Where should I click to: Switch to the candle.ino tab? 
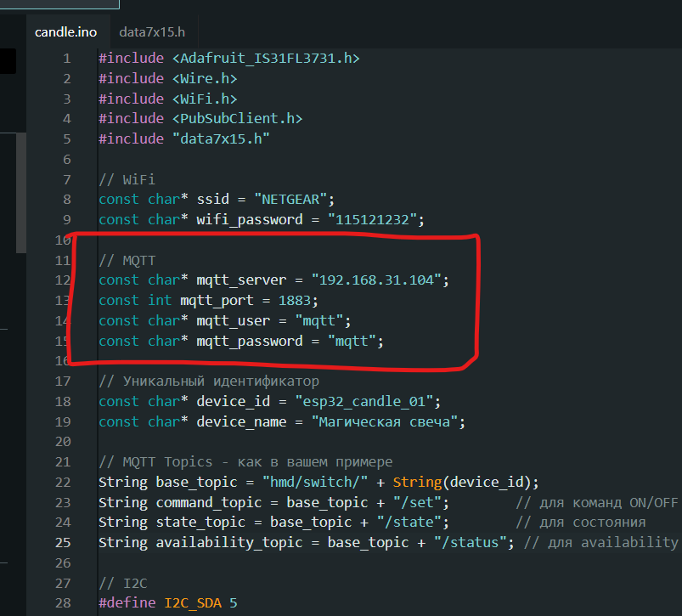(65, 33)
